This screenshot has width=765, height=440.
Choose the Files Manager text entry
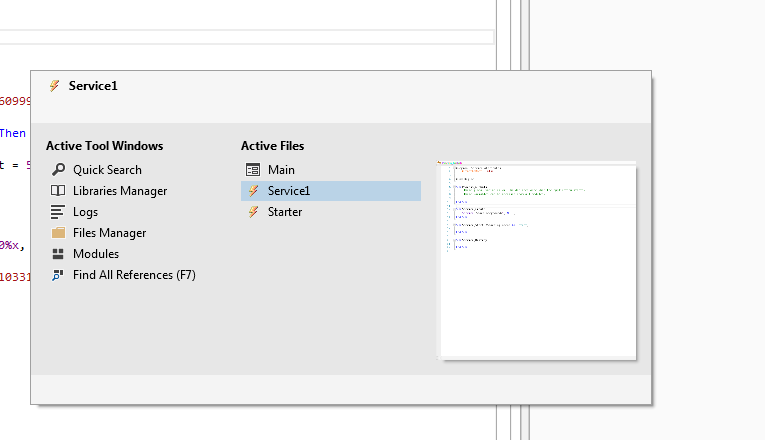click(x=109, y=233)
